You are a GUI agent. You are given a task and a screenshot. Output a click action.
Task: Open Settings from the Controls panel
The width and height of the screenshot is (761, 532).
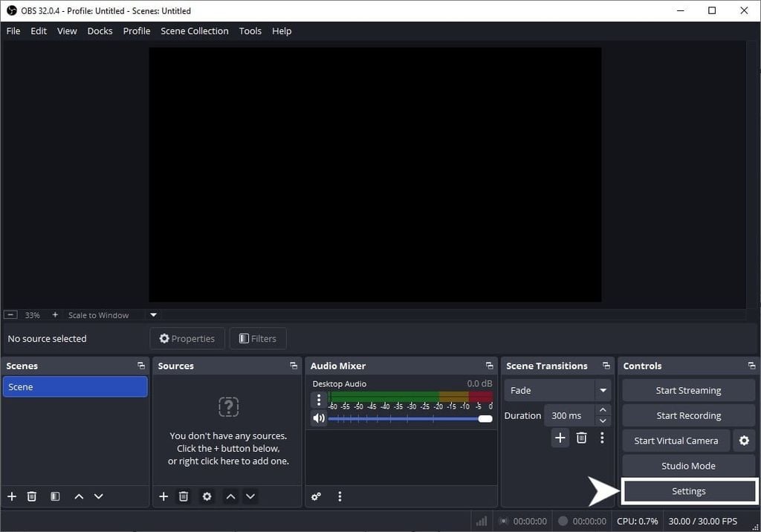(x=687, y=491)
